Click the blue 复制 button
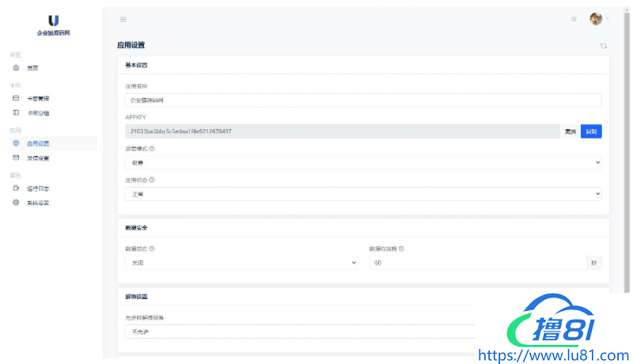The height and width of the screenshot is (364, 633). 591,131
